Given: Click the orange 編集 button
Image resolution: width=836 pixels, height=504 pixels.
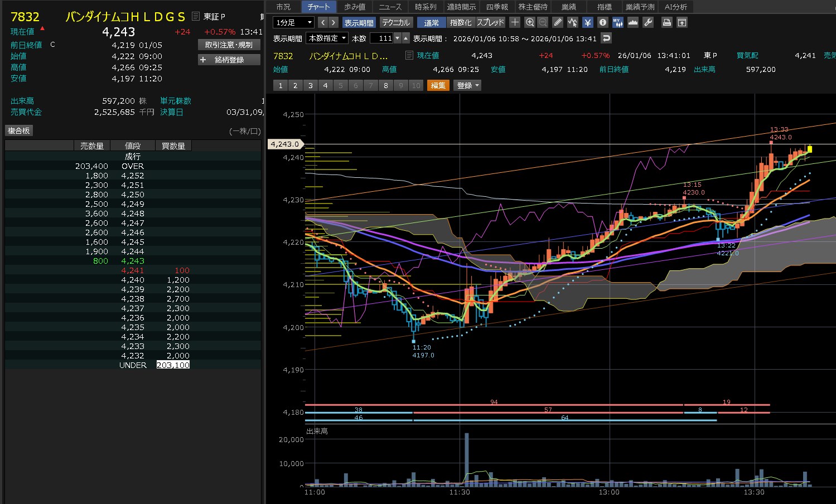Looking at the screenshot, I should tap(438, 85).
